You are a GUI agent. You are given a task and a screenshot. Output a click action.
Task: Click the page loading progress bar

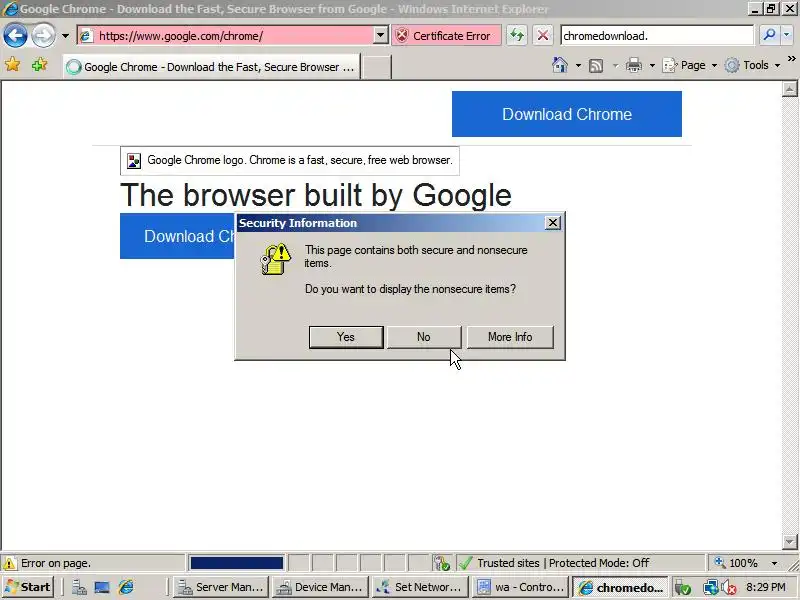[x=236, y=563]
